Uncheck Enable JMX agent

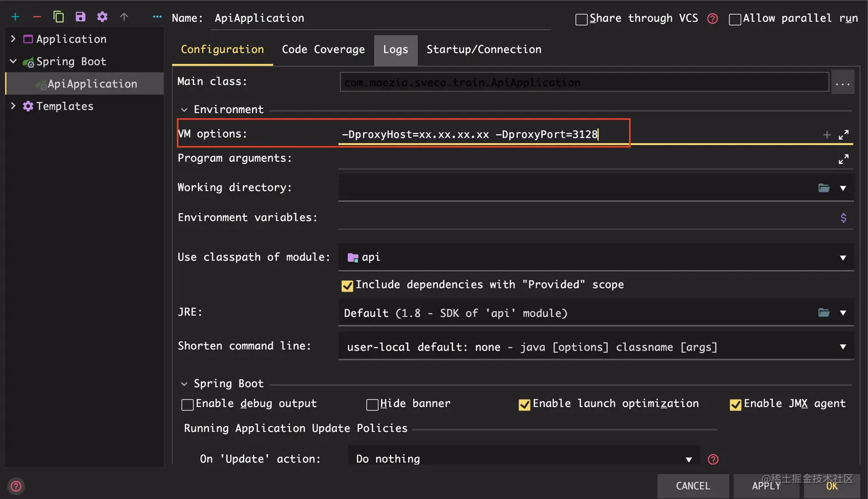coord(735,405)
